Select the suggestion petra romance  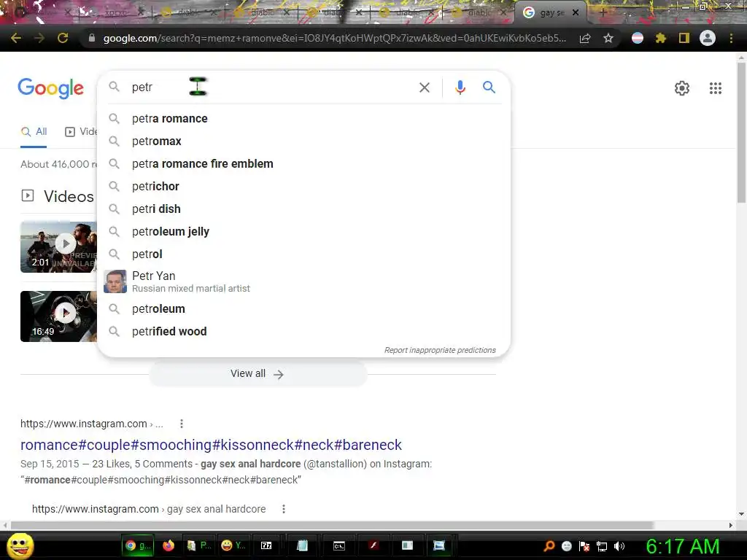[x=303, y=119]
